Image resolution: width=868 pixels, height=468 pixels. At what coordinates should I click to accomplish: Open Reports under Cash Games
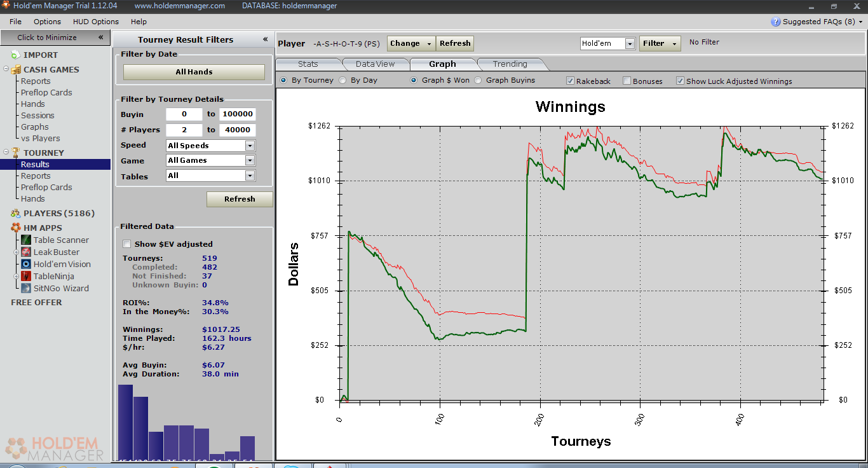(x=36, y=81)
